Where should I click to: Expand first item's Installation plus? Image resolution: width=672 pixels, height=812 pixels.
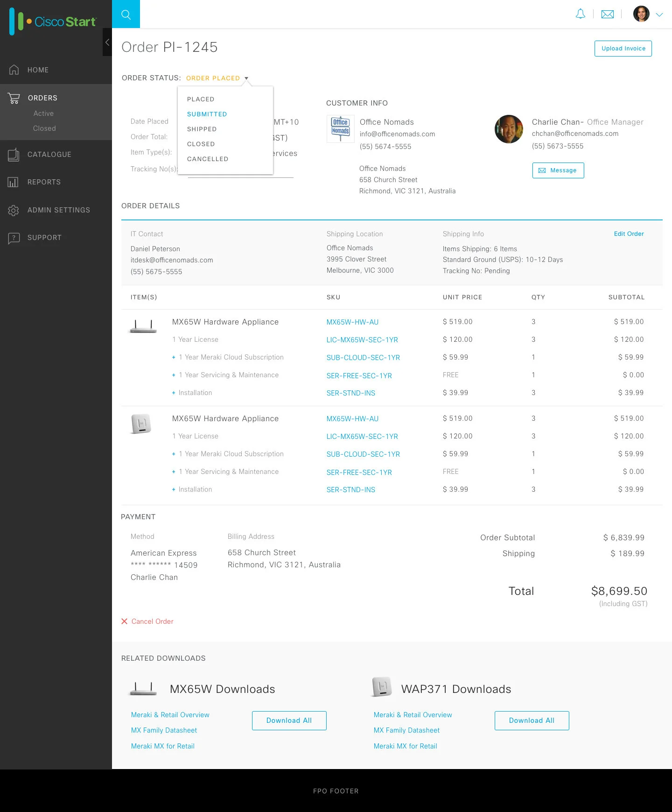click(x=174, y=393)
